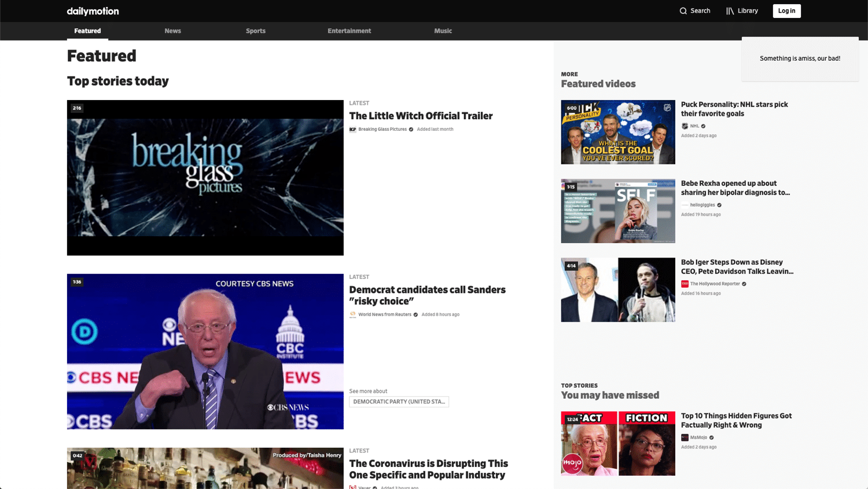
Task: Click the Log in button
Action: [x=786, y=10]
